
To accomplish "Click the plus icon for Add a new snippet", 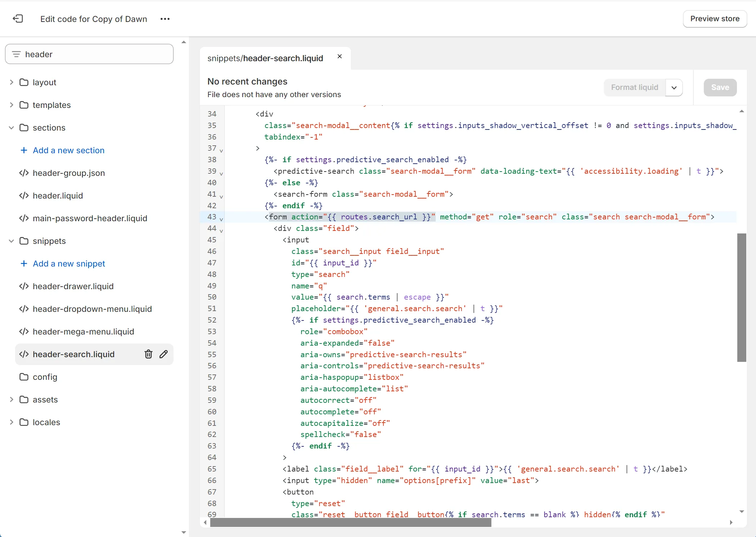I will [x=24, y=264].
